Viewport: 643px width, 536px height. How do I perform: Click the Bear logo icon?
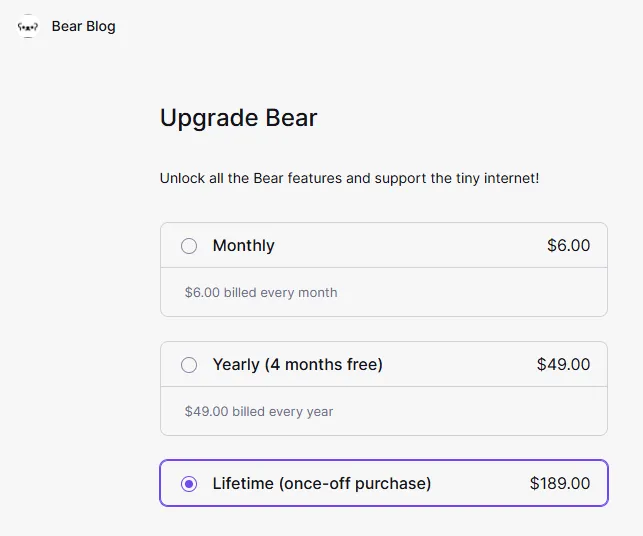coord(28,27)
